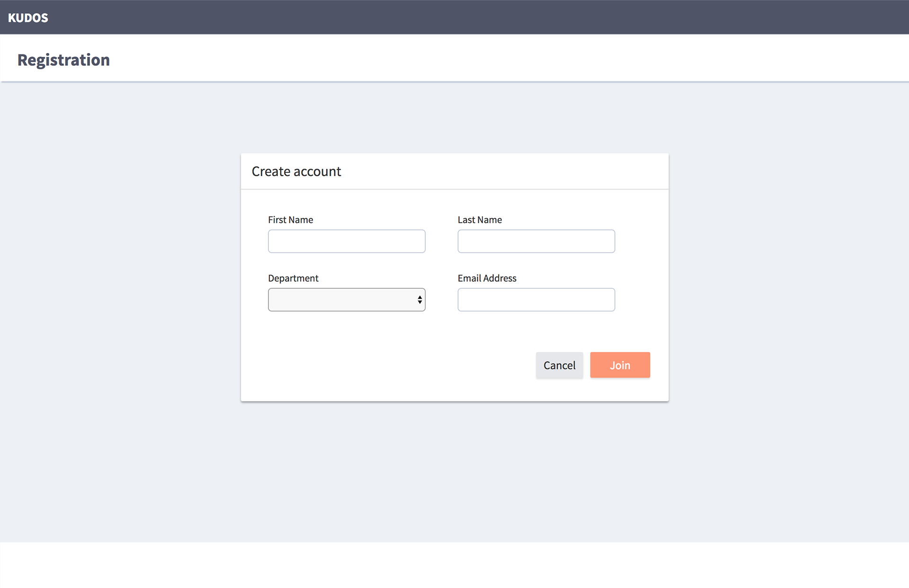Submit the form with Join button

(x=620, y=365)
